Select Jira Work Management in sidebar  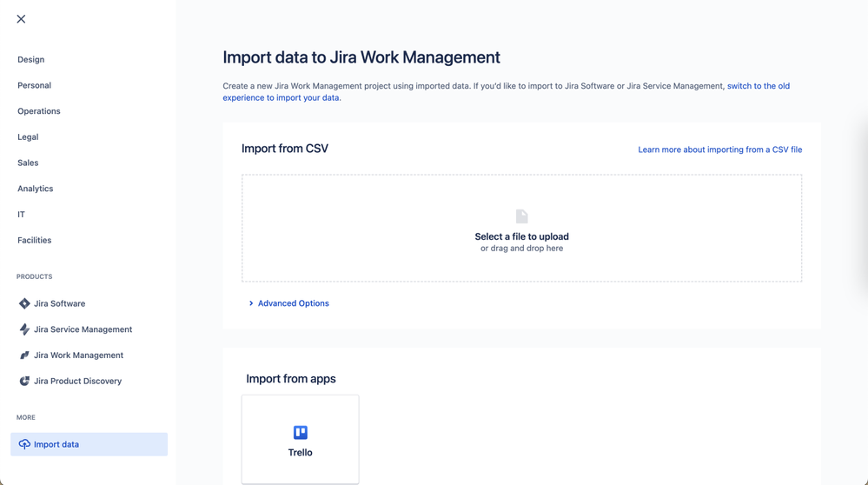[x=78, y=355]
